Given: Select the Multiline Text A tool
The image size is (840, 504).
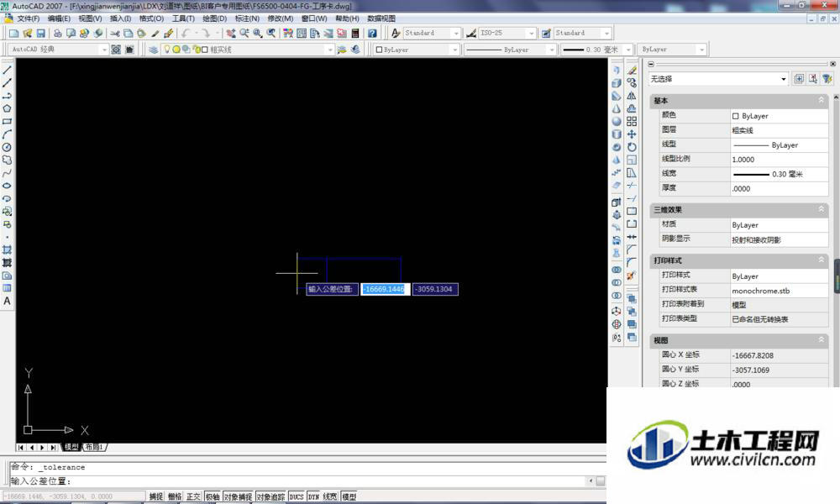Looking at the screenshot, I should 7,302.
